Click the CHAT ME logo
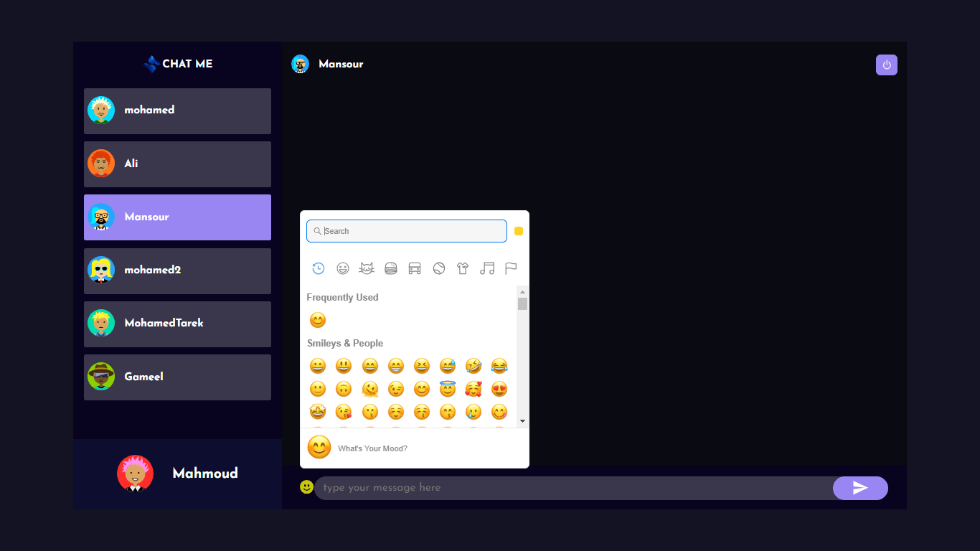The height and width of the screenshot is (551, 980). (x=178, y=64)
